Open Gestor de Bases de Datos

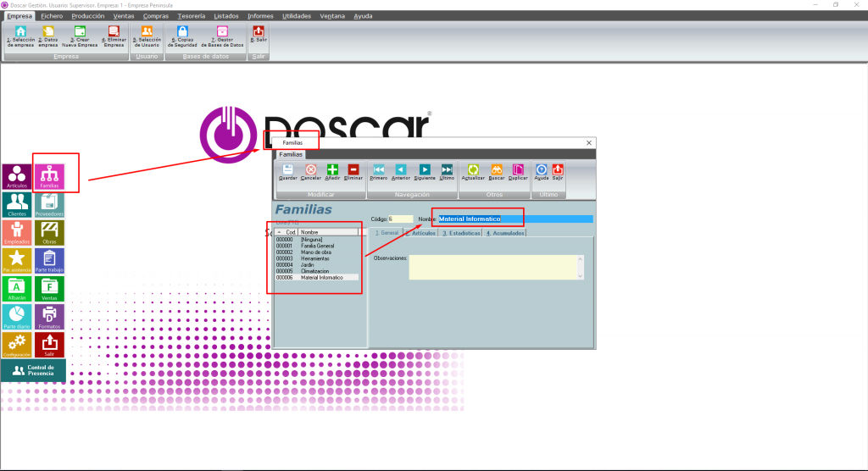(222, 37)
